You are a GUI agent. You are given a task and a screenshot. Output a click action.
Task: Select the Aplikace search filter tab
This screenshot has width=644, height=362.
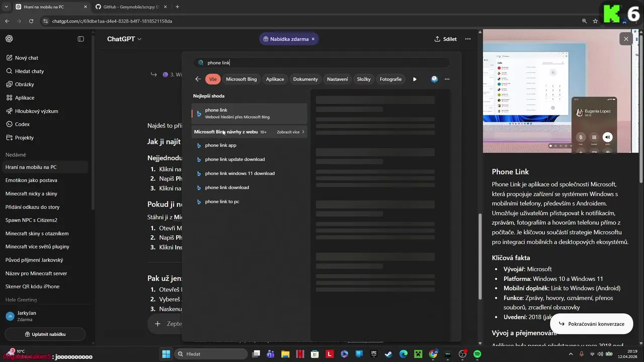pos(275,79)
